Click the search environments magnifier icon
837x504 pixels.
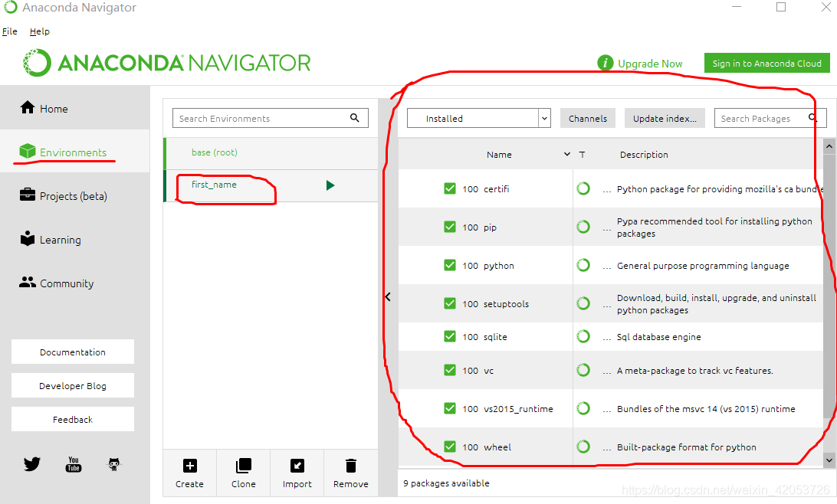(x=354, y=118)
